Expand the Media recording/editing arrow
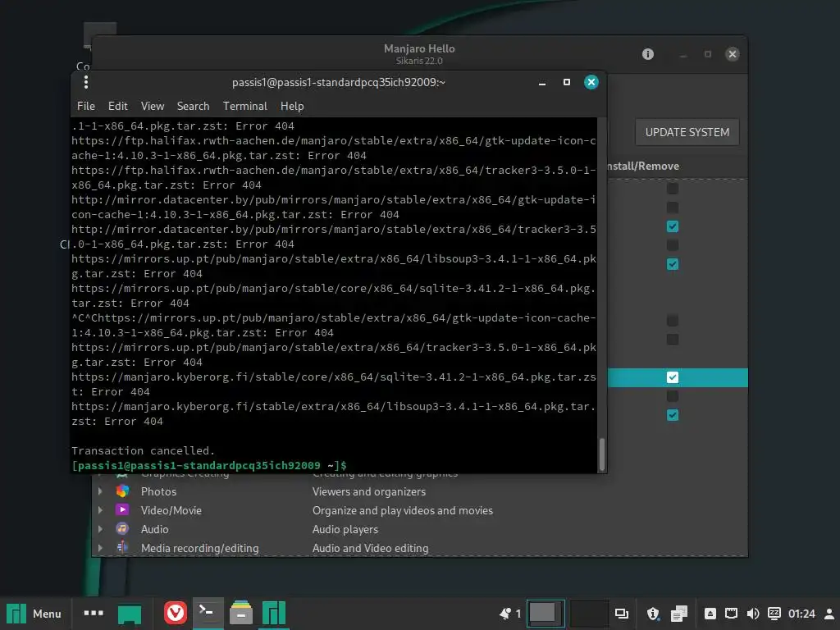Viewport: 840px width, 630px height. (100, 547)
